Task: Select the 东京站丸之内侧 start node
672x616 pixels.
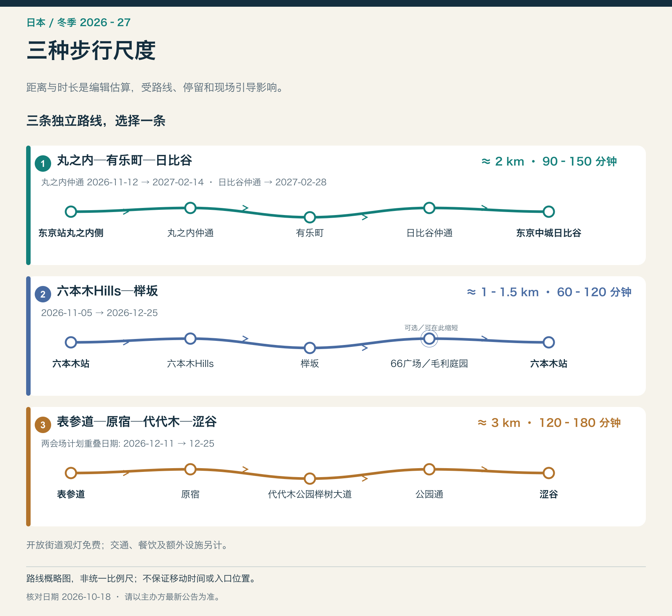Action: (71, 212)
